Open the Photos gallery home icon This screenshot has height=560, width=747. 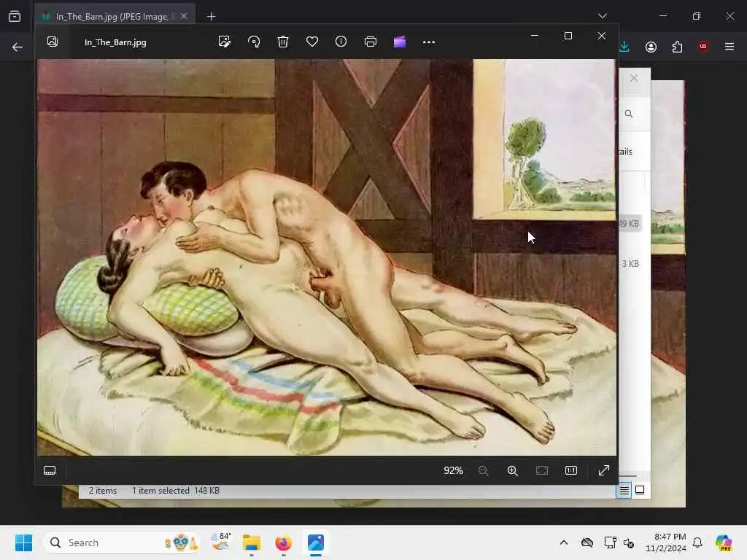[x=53, y=42]
